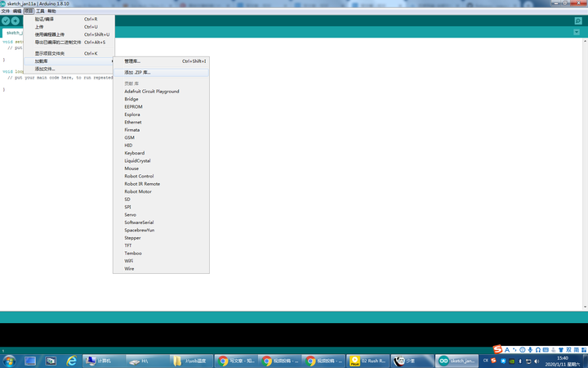Include the SD library
Image resolution: width=588 pixels, height=368 pixels.
coord(161,200)
